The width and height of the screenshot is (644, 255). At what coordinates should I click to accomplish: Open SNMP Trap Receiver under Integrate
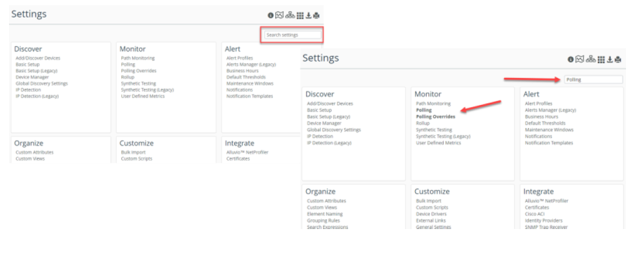coord(546,227)
